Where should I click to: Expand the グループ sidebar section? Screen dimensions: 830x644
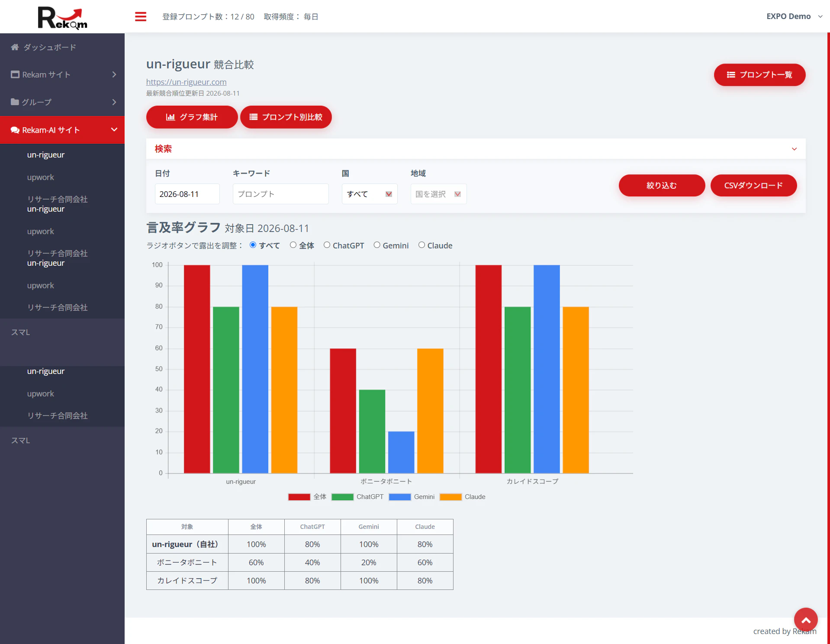pyautogui.click(x=62, y=102)
